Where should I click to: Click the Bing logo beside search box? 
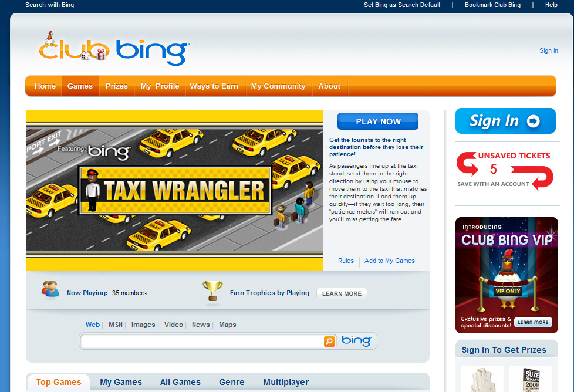356,341
